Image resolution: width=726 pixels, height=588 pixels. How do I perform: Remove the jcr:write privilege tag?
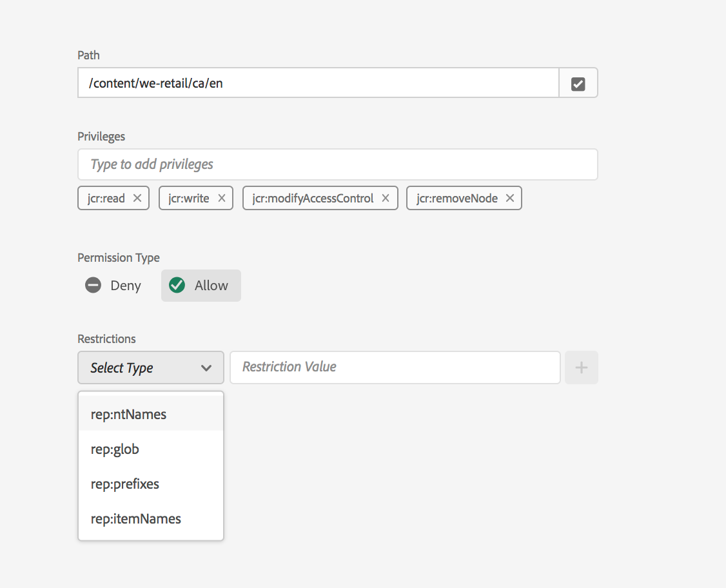tap(222, 199)
